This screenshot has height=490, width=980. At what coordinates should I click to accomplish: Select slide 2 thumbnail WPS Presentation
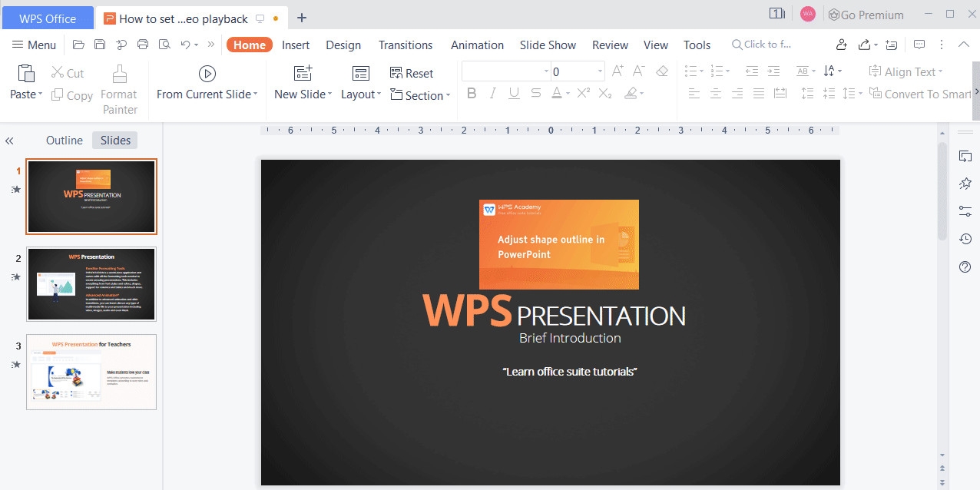tap(91, 283)
